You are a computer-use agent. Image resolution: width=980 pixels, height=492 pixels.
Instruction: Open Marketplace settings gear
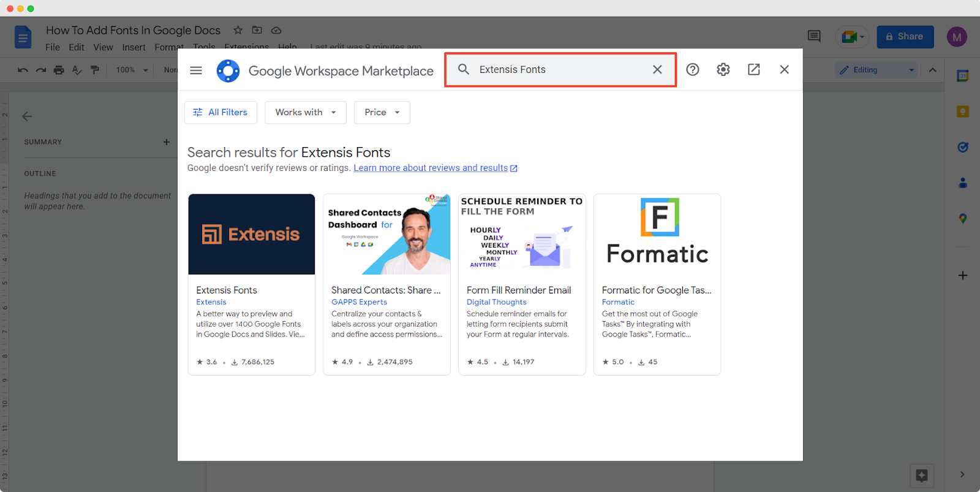tap(723, 69)
